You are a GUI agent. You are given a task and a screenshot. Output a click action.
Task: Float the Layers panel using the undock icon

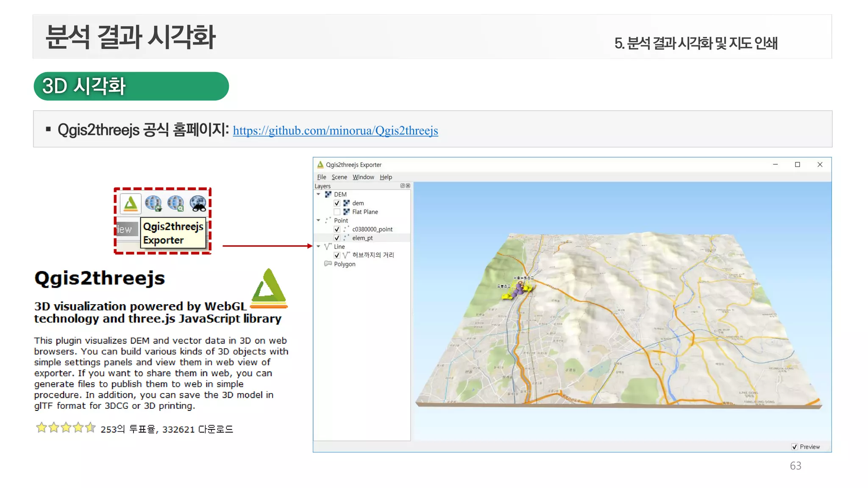[x=403, y=186]
